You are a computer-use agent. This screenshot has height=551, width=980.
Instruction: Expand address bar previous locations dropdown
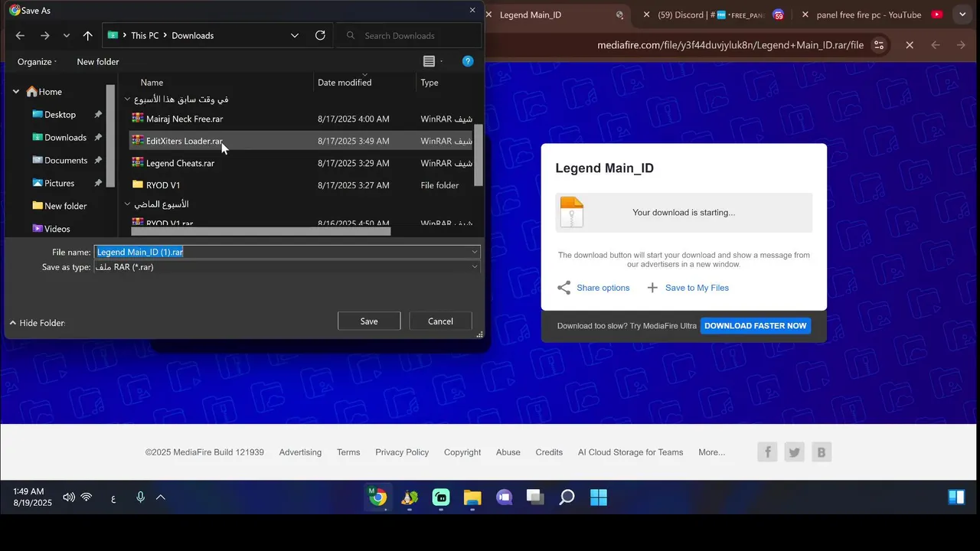pos(295,35)
